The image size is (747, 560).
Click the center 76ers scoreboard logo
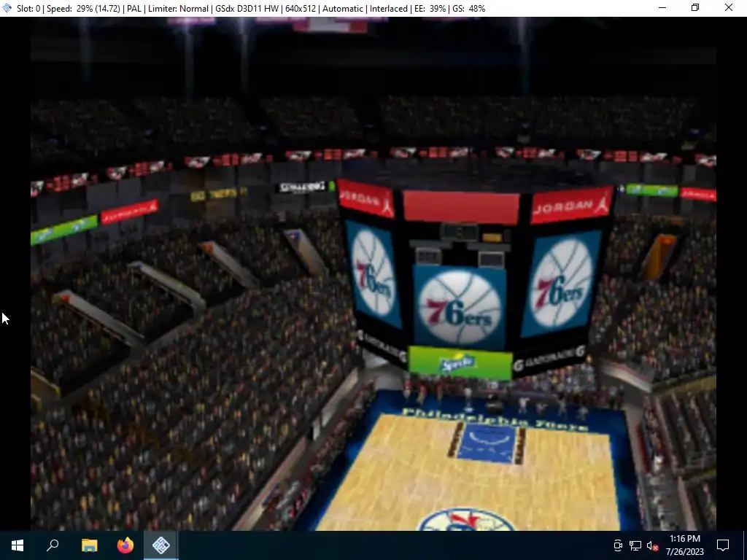(x=460, y=307)
